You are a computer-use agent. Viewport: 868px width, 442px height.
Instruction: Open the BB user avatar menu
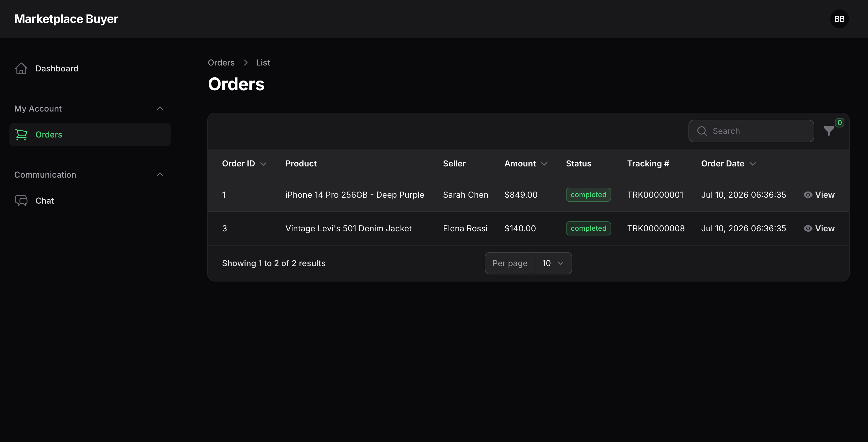click(x=839, y=19)
